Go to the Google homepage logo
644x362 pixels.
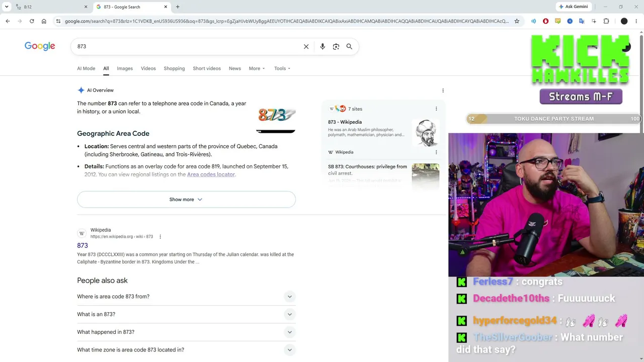pyautogui.click(x=40, y=46)
